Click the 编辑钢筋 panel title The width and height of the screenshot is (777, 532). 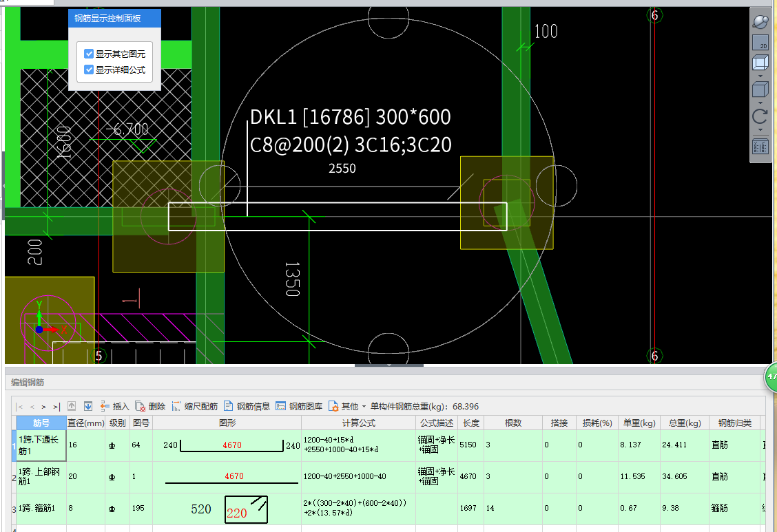[x=28, y=383]
